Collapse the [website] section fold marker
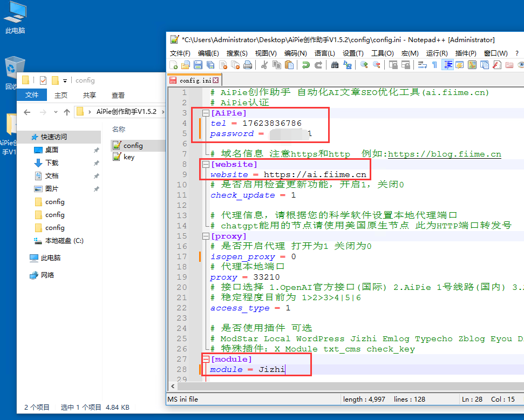The image size is (524, 420). click(x=206, y=164)
